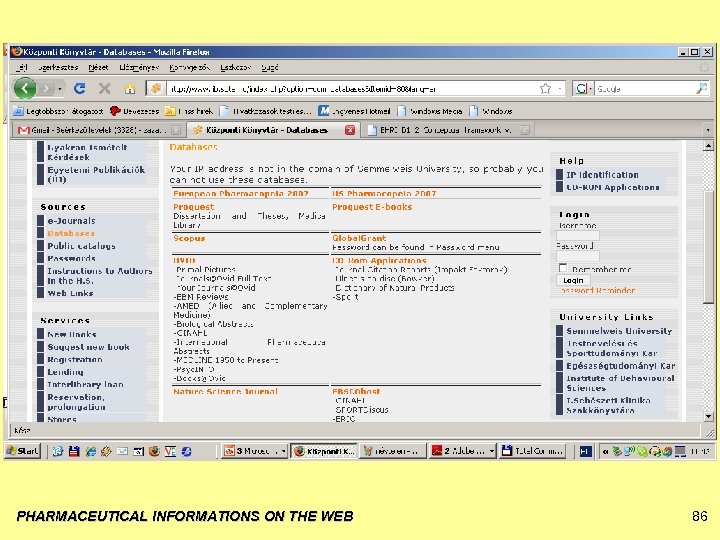Open the Szerkesztés menu
This screenshot has width=720, height=540.
(58, 68)
